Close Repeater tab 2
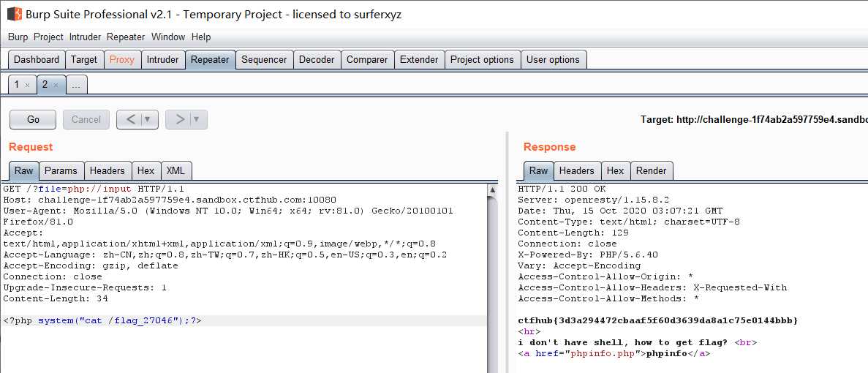Screen dimensions: 868x373 tap(56, 86)
